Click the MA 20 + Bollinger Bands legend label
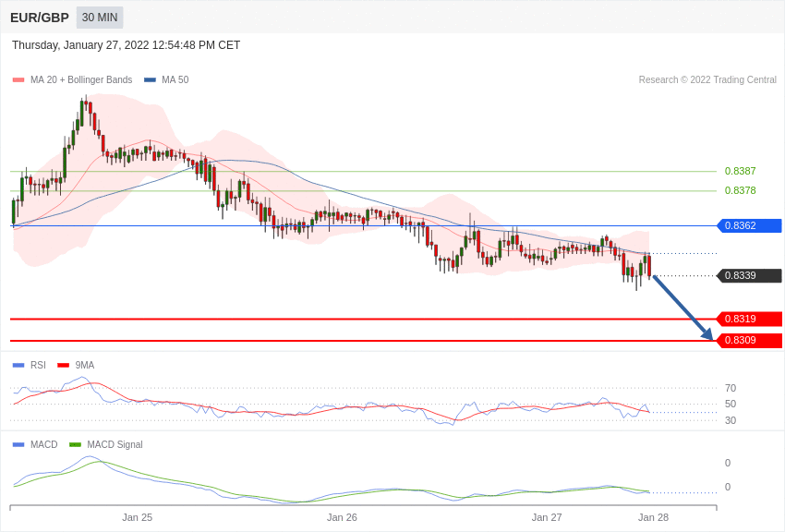Viewport: 785px width, 532px height. (81, 80)
